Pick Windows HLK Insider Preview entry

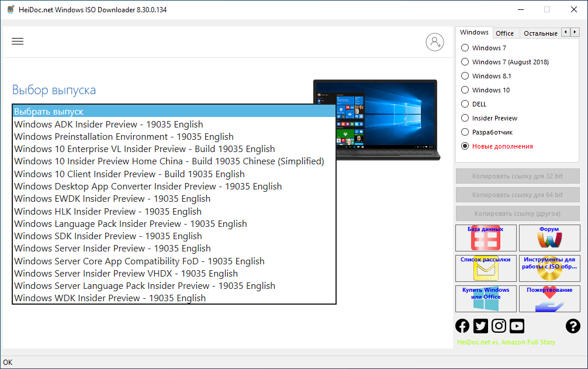click(174, 212)
